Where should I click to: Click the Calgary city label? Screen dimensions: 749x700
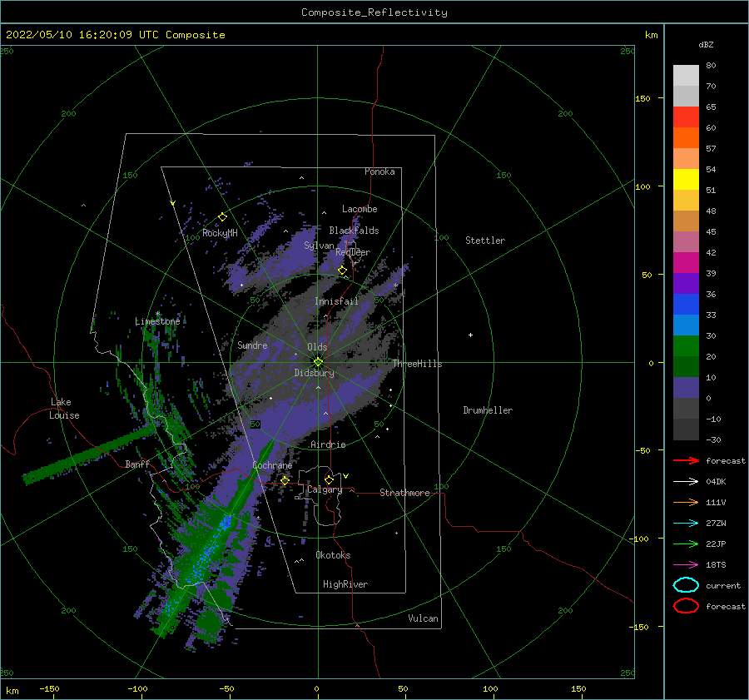325,489
